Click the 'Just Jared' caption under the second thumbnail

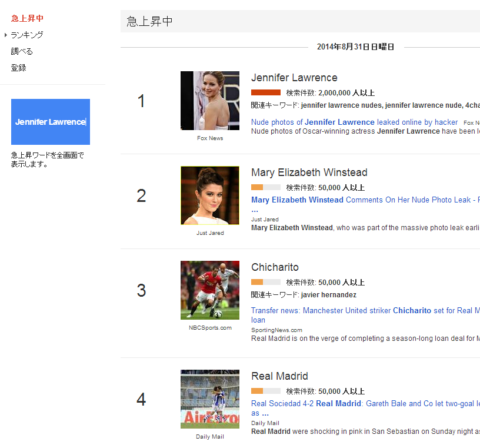click(x=210, y=233)
